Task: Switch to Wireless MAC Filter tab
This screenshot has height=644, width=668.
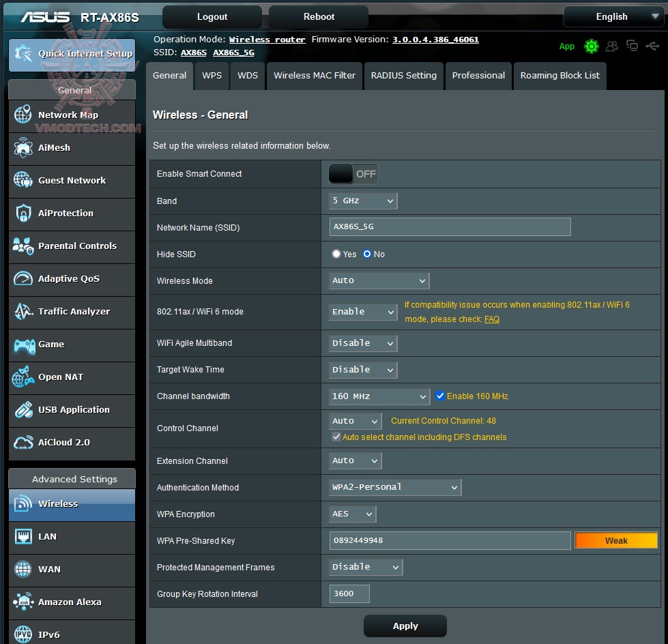Action: tap(315, 76)
